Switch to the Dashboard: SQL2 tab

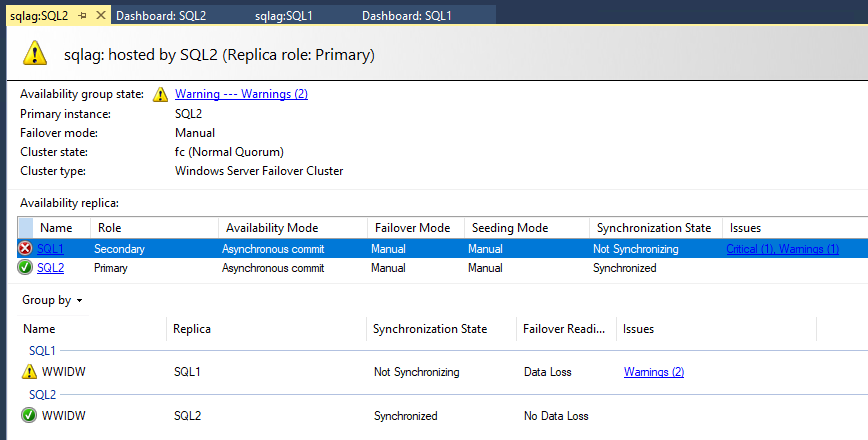161,16
